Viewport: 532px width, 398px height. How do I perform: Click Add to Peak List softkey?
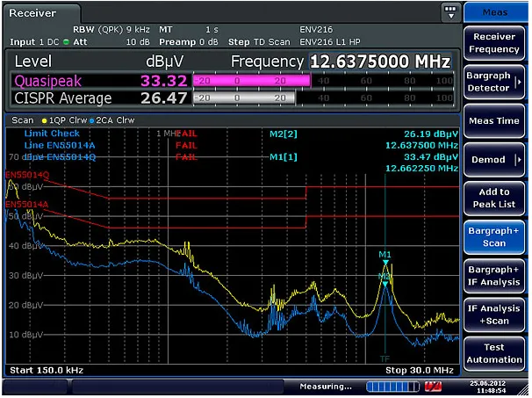tap(494, 198)
